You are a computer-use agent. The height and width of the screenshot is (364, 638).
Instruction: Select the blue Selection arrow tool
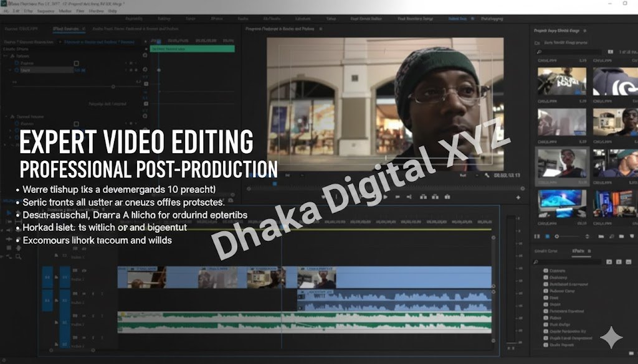[10, 212]
